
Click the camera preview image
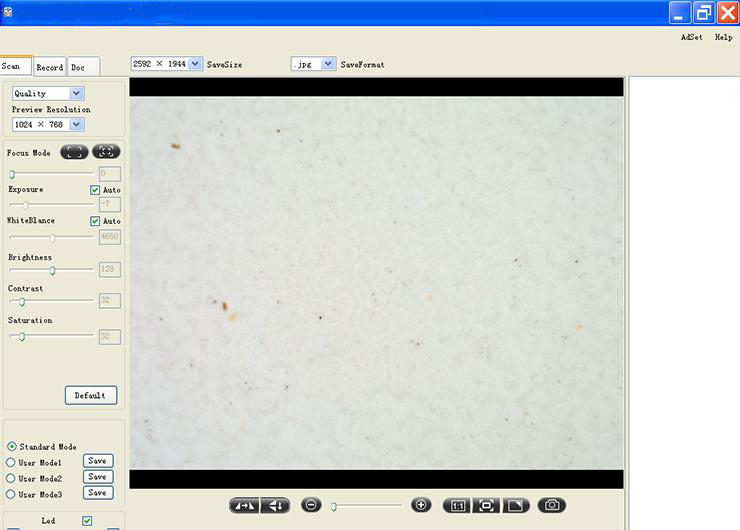pos(376,283)
